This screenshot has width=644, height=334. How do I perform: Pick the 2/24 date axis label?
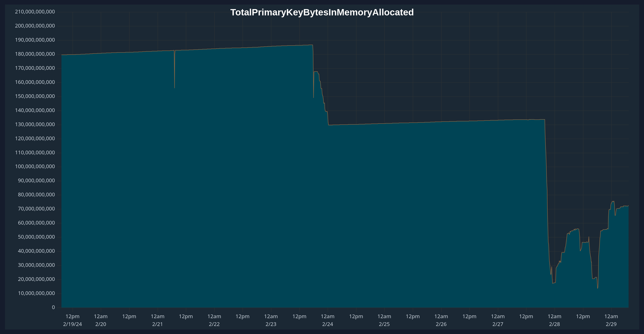coord(327,324)
